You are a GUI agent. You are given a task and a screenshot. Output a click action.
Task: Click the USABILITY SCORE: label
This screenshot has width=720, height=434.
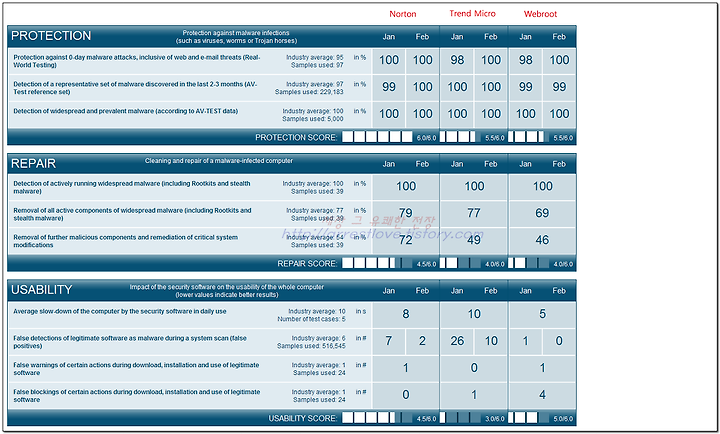(303, 418)
